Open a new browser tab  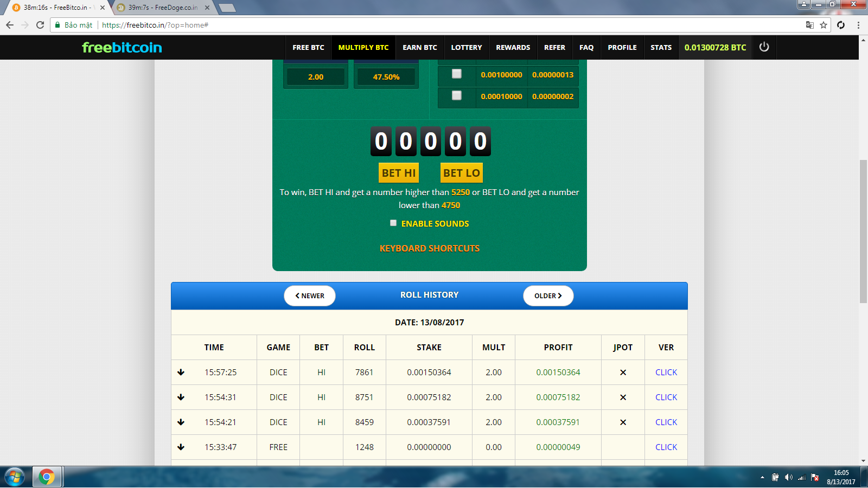point(227,8)
